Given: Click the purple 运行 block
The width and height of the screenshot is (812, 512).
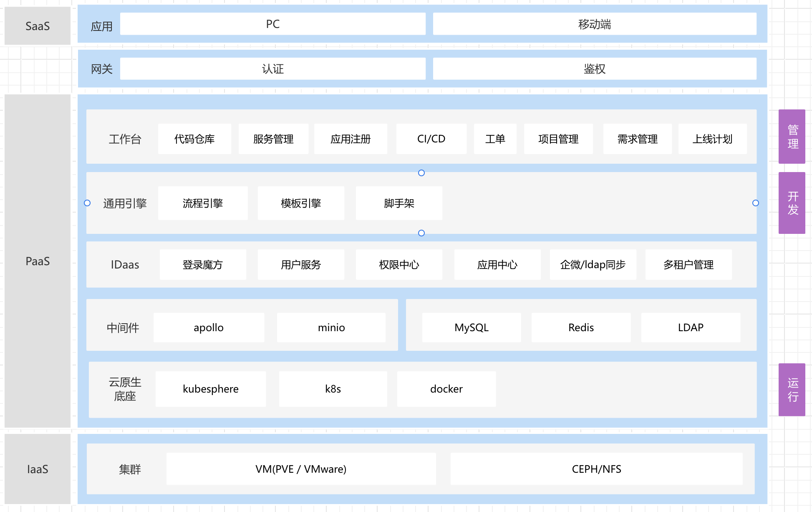Looking at the screenshot, I should click(792, 390).
